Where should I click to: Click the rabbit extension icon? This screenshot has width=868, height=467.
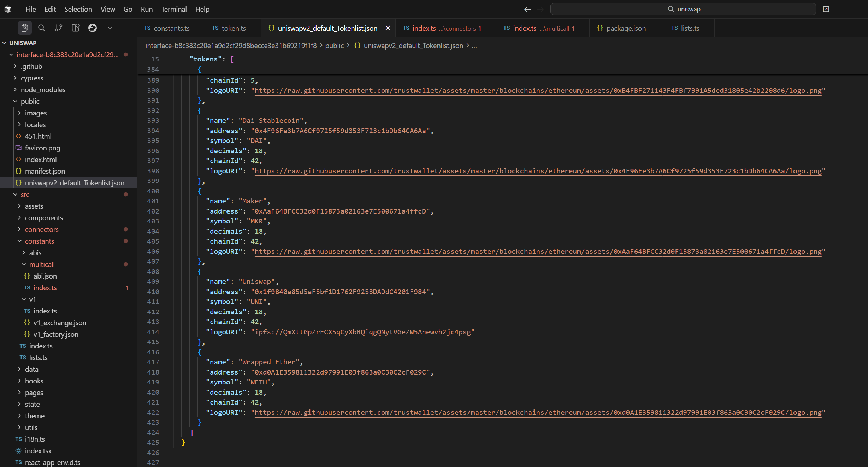coord(93,28)
